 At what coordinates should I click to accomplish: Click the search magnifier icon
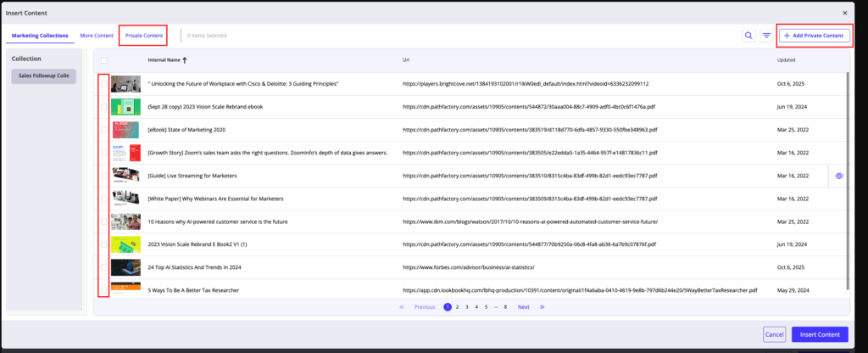(x=748, y=36)
